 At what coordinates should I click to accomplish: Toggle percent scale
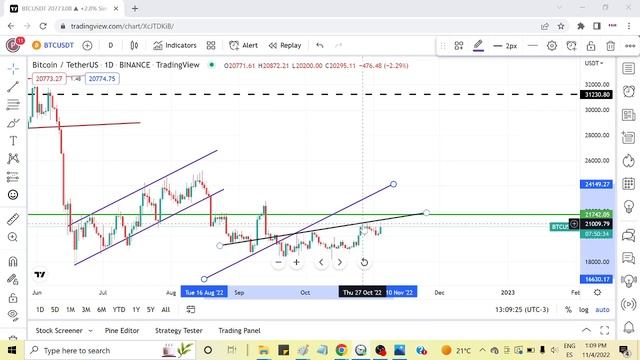point(568,310)
